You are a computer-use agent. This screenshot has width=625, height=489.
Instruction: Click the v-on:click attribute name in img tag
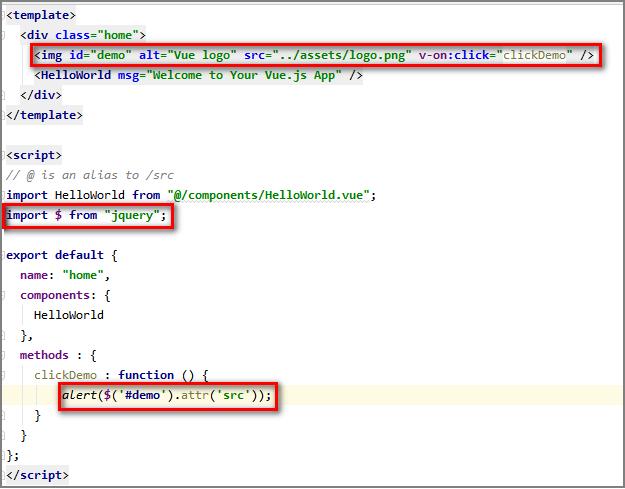tap(454, 55)
